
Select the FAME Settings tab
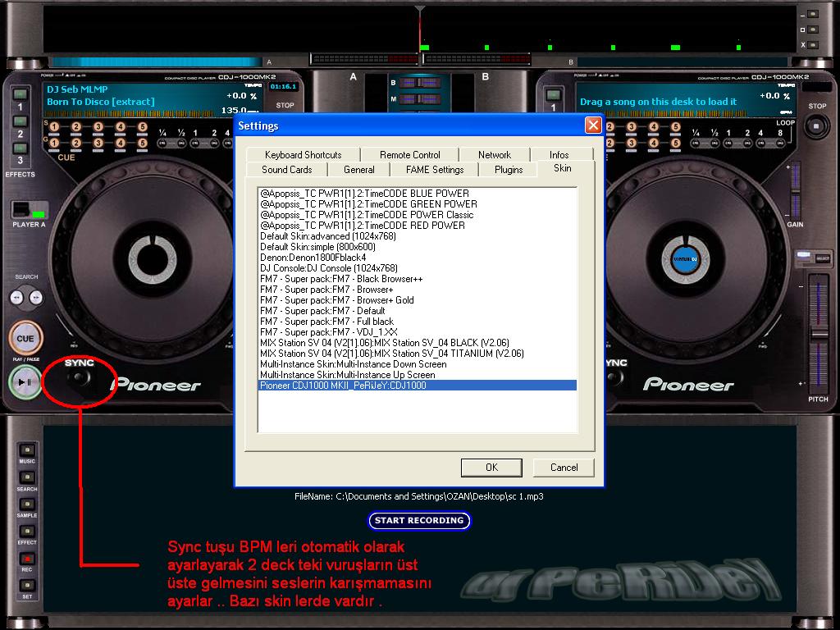435,170
